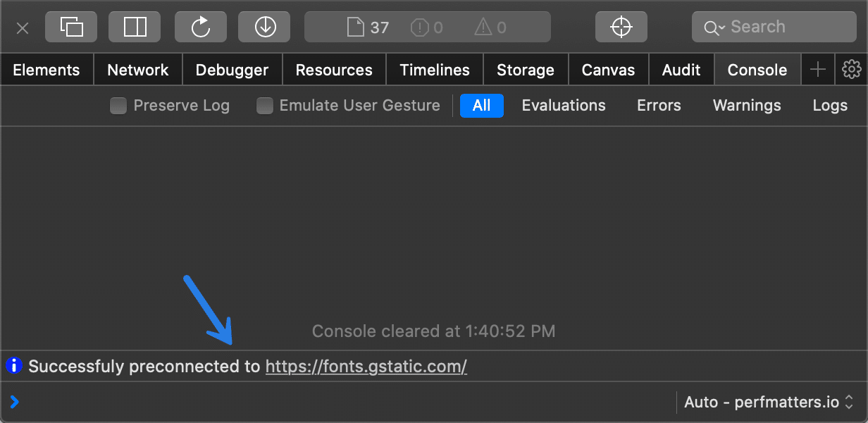Open the fonts.gstatic.com link

[x=366, y=367]
